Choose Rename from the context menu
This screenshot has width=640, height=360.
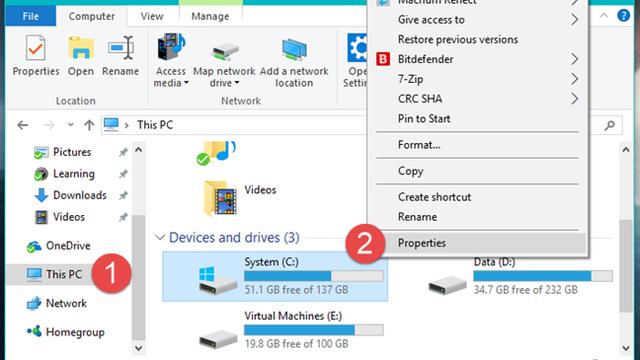pos(478,217)
